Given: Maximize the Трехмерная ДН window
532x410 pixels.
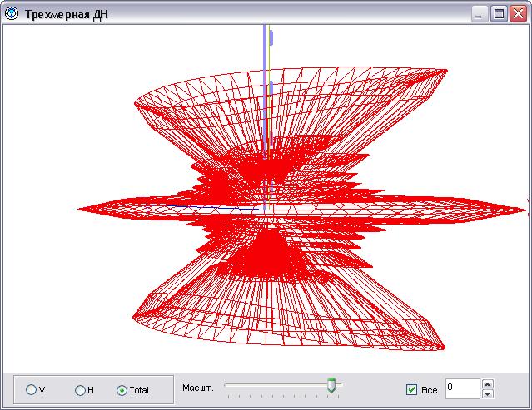Looking at the screenshot, I should click(x=499, y=14).
